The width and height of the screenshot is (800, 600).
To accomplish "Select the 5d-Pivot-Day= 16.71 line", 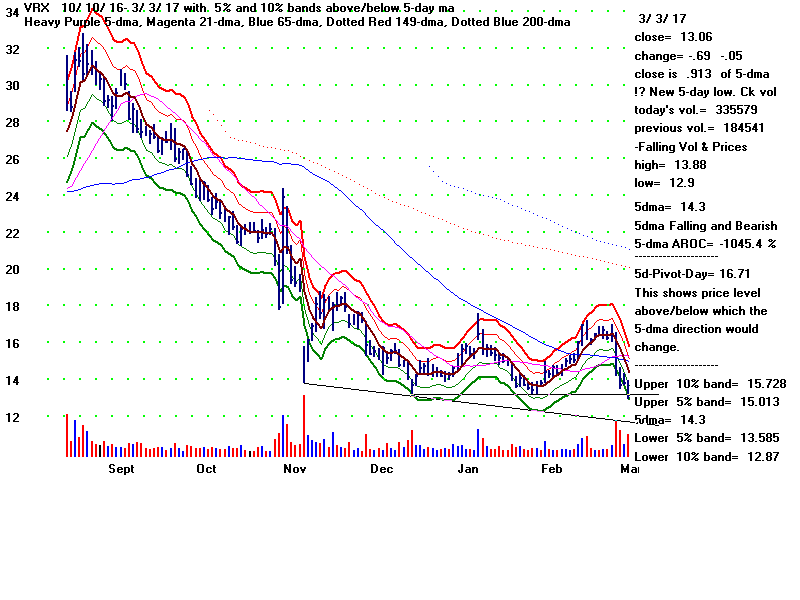I will (692, 273).
